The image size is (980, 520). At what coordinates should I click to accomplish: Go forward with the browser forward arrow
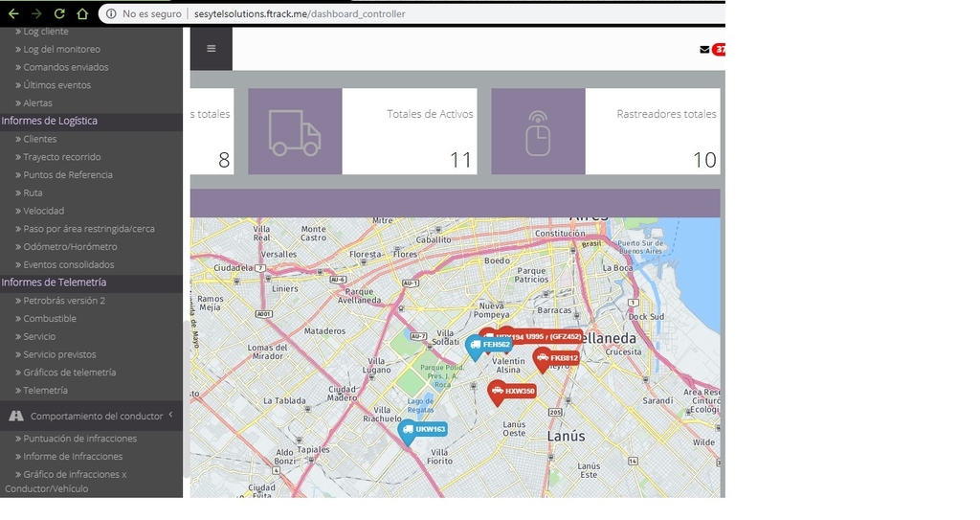(36, 13)
